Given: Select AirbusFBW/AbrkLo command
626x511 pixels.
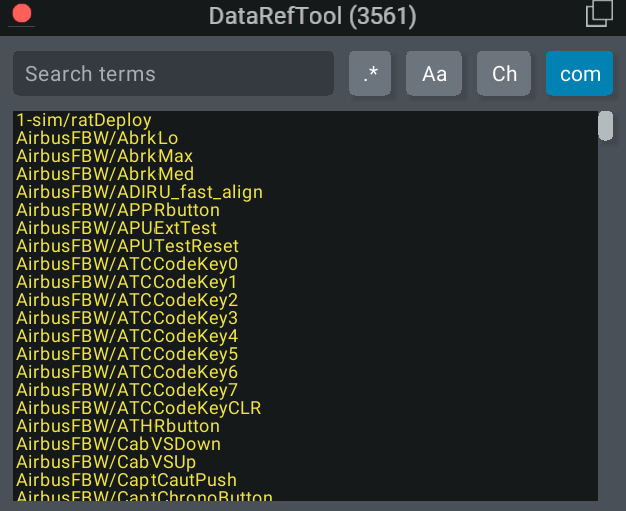Looking at the screenshot, I should click(x=97, y=138).
